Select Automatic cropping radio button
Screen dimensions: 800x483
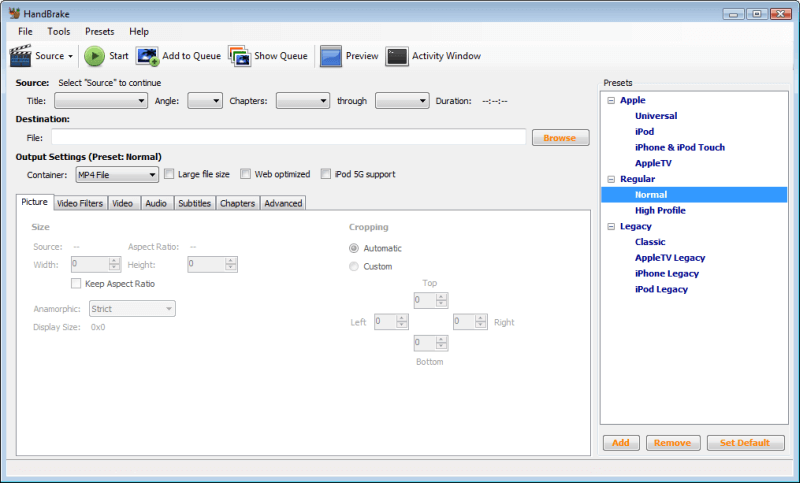click(354, 248)
